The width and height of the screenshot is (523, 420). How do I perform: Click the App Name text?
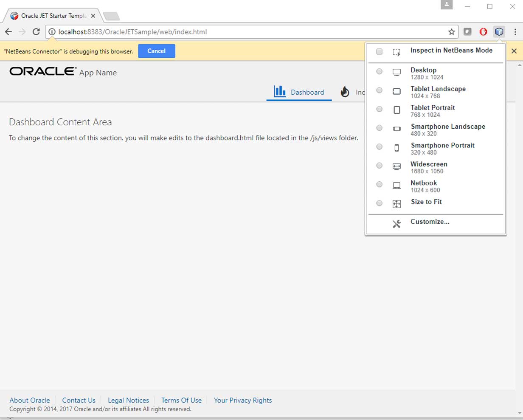pos(98,73)
